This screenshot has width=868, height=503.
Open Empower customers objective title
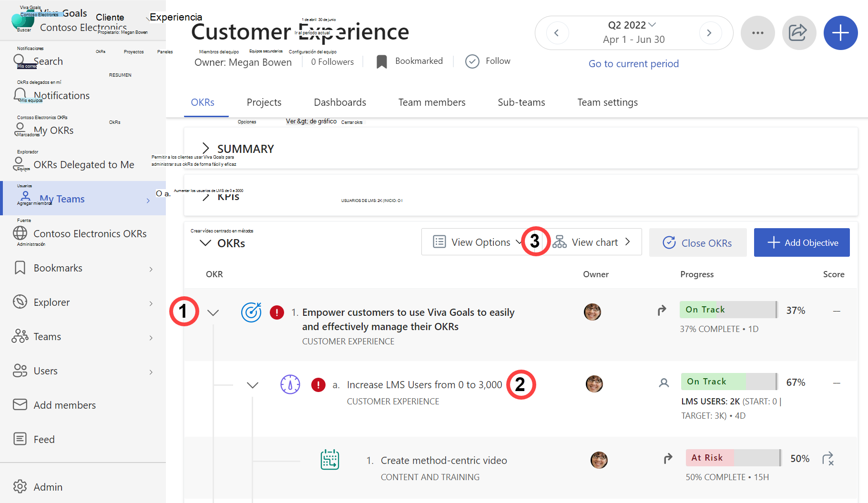pos(408,319)
